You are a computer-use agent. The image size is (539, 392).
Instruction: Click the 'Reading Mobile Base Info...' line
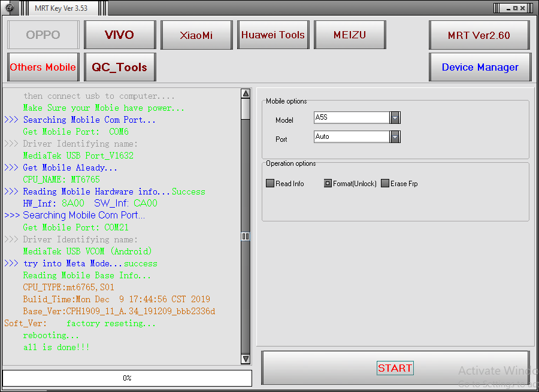87,275
